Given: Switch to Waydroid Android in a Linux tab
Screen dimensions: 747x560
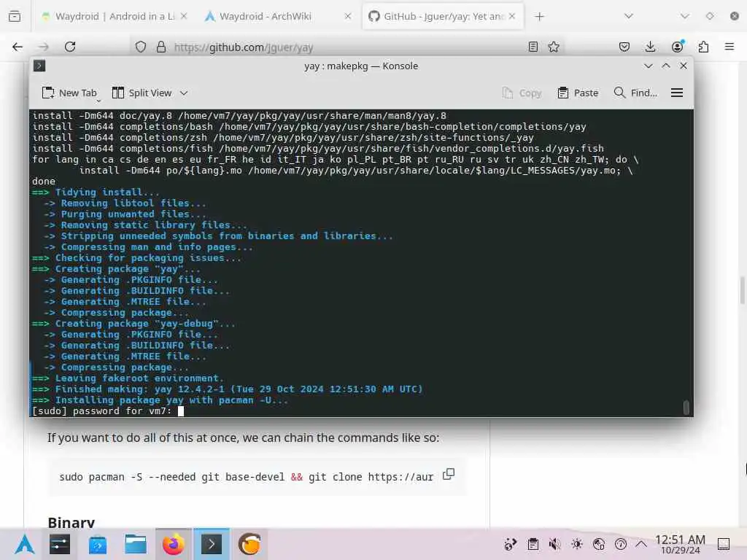Looking at the screenshot, I should point(115,16).
